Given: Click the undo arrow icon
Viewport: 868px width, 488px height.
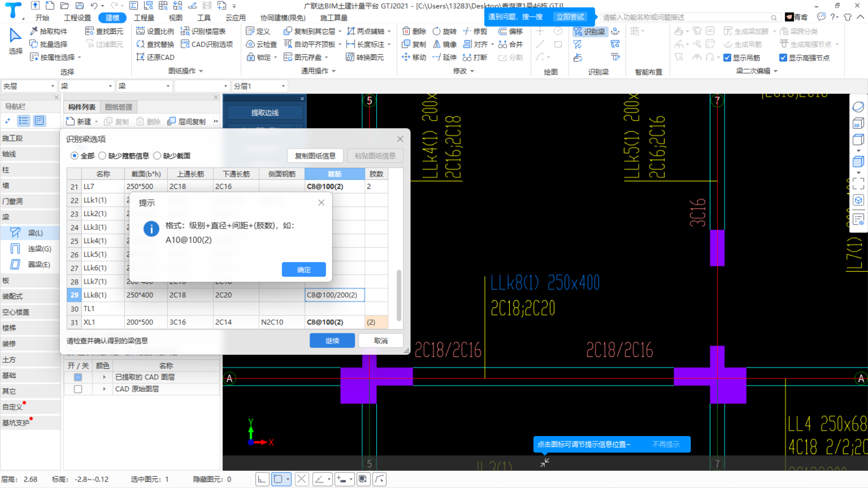Looking at the screenshot, I should coord(94,6).
